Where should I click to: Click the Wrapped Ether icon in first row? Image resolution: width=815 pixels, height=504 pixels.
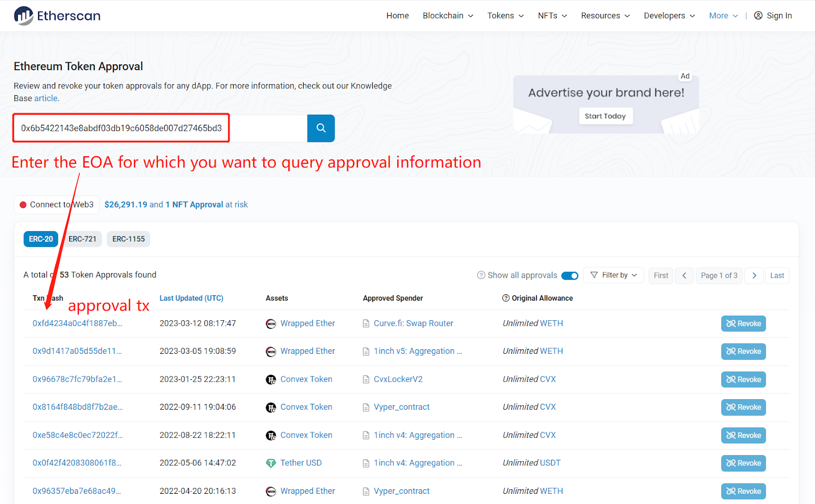coord(271,324)
